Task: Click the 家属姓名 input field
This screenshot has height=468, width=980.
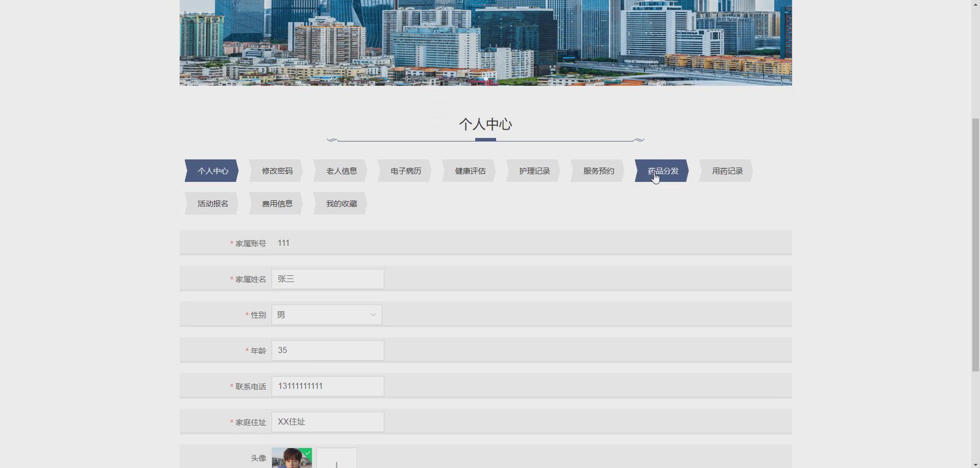Action: pyautogui.click(x=328, y=279)
